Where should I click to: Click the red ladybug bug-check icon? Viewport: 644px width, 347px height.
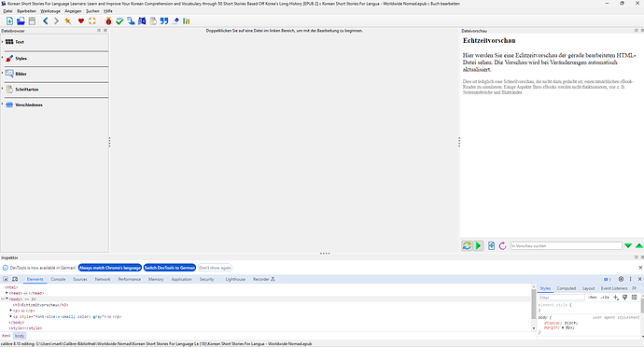coord(108,21)
